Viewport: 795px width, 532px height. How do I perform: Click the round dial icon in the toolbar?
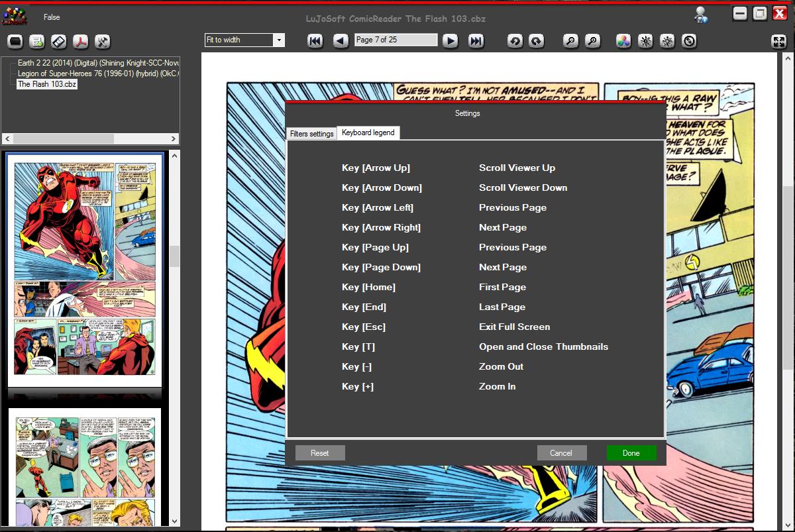click(x=690, y=41)
